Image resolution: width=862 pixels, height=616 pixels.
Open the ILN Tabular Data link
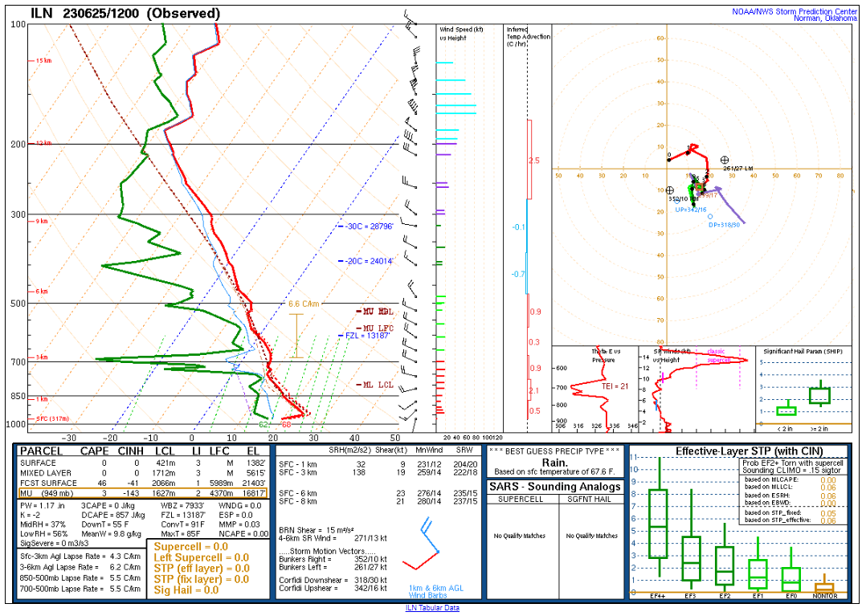coord(431,608)
